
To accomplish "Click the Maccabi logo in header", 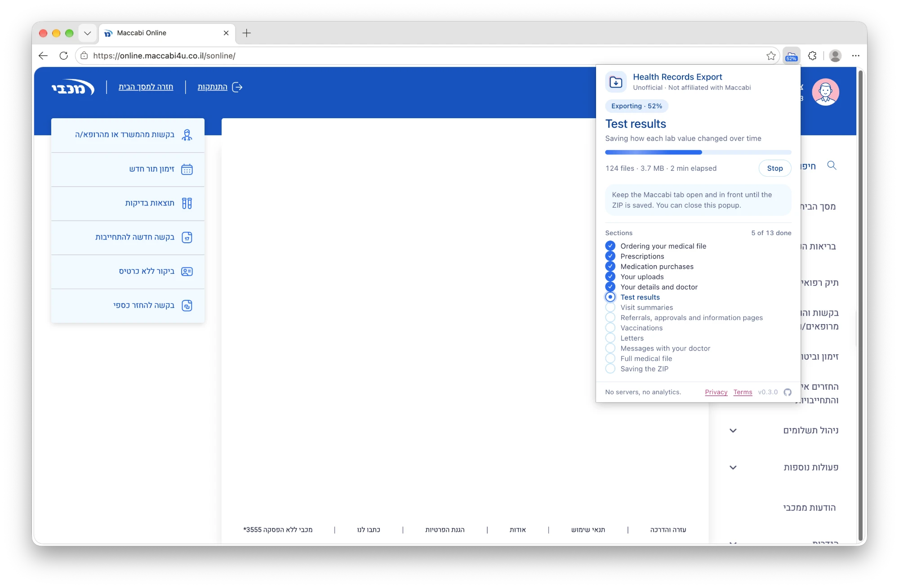I will tap(73, 87).
